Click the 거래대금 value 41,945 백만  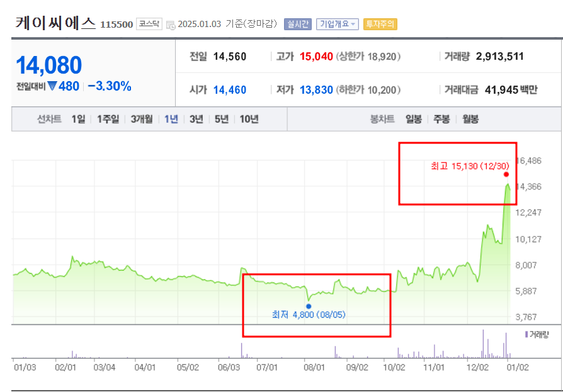(511, 89)
